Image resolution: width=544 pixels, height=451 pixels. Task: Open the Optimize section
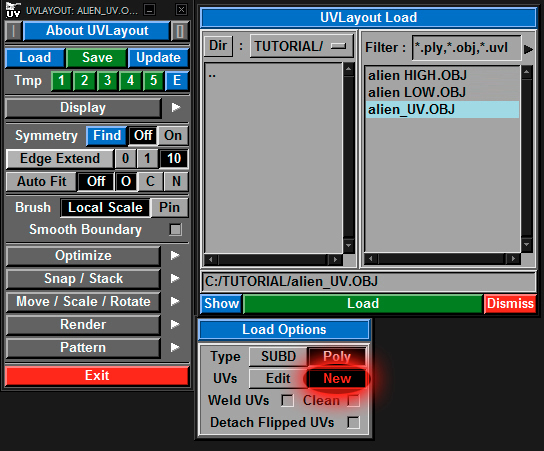(x=83, y=256)
